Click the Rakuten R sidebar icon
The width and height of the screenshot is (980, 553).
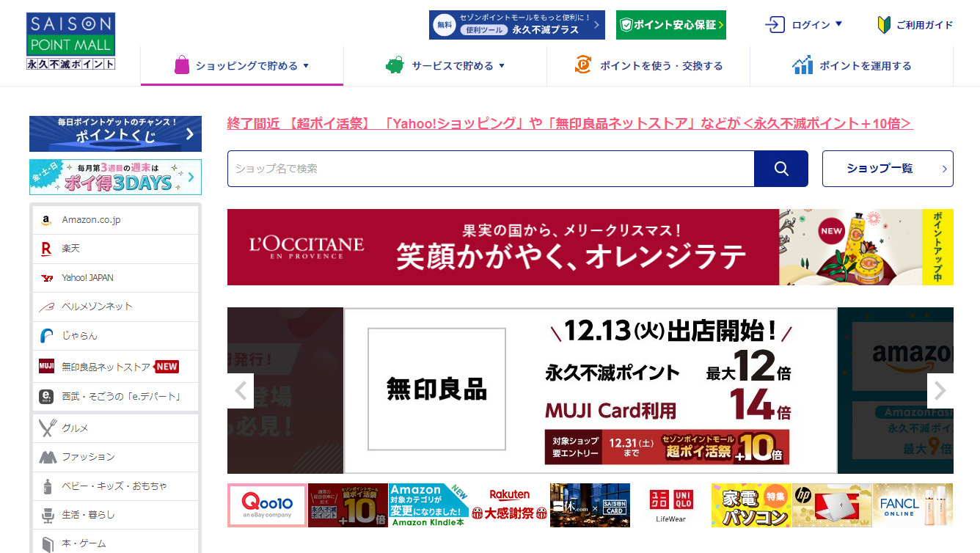(x=46, y=249)
